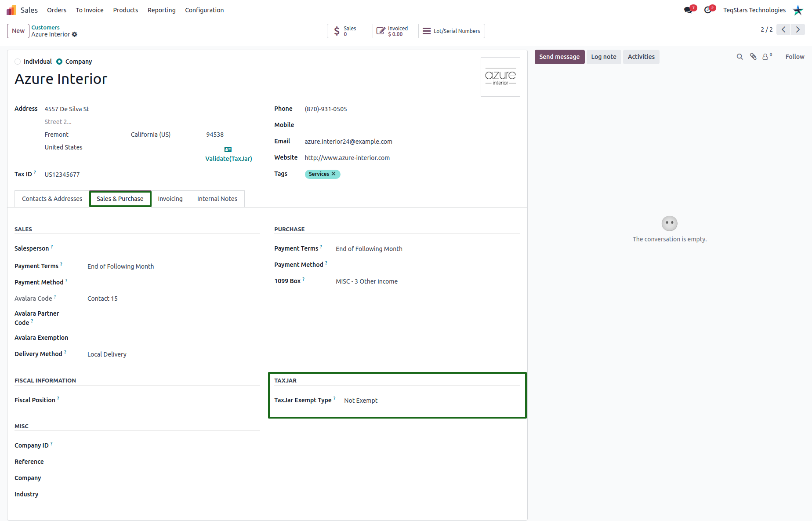Viewport: 812px width, 521px height.
Task: Switch to Contacts & Addresses tab
Action: pyautogui.click(x=52, y=199)
